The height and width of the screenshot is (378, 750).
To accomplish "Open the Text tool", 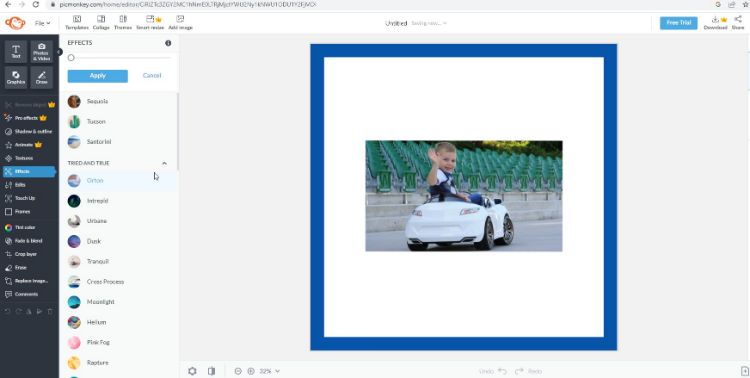I will click(x=16, y=52).
